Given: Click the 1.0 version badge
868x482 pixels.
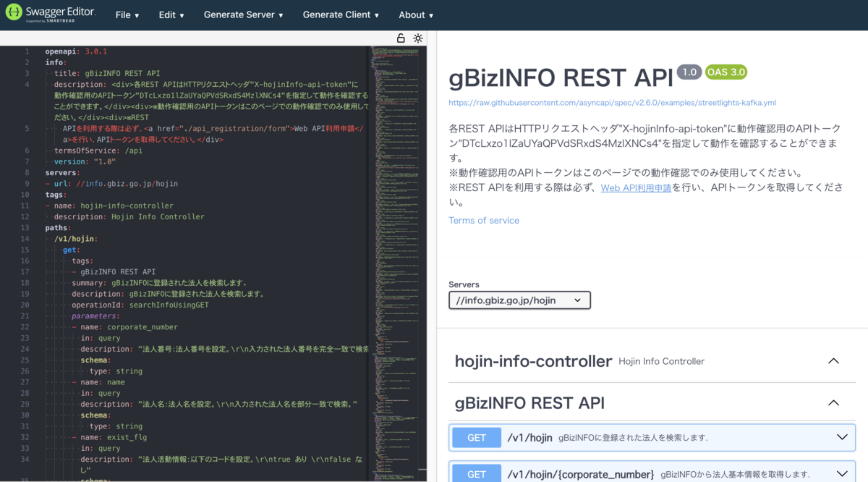Looking at the screenshot, I should pos(689,72).
